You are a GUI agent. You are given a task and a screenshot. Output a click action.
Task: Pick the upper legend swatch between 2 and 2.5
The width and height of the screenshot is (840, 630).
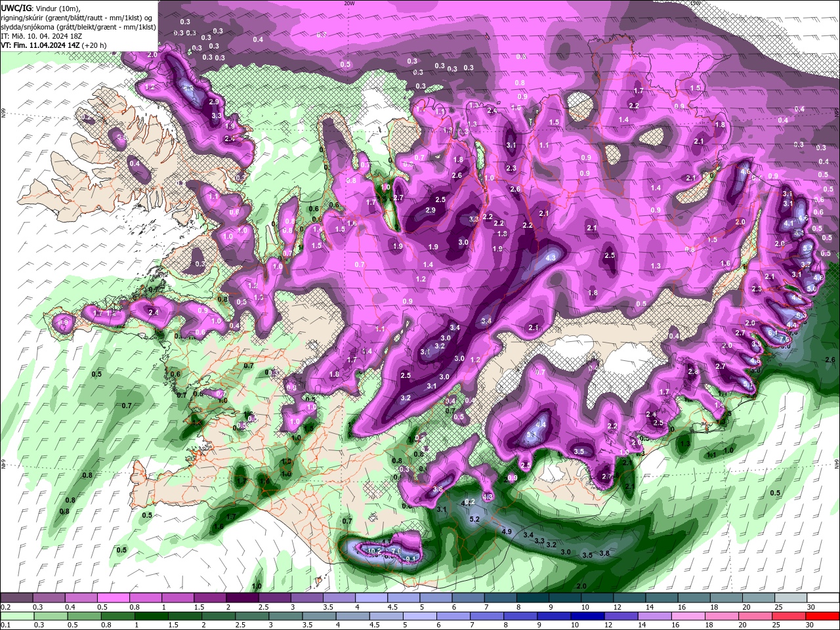pyautogui.click(x=242, y=597)
